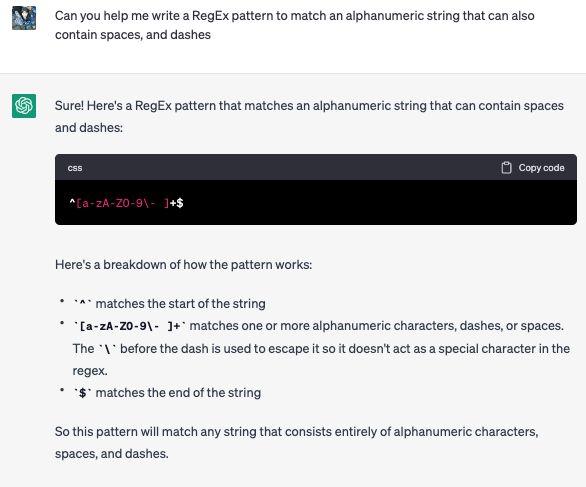Click the 'So this pattern will match' summary paragraph

(297, 443)
